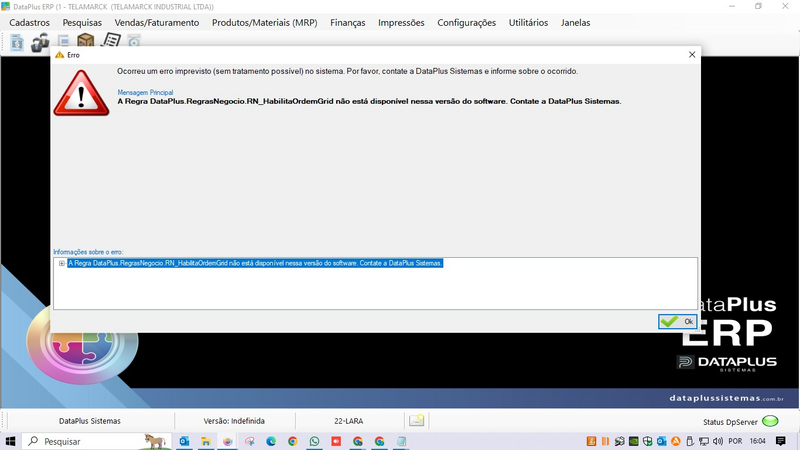
Task: Open the notification center icon
Action: tap(781, 441)
